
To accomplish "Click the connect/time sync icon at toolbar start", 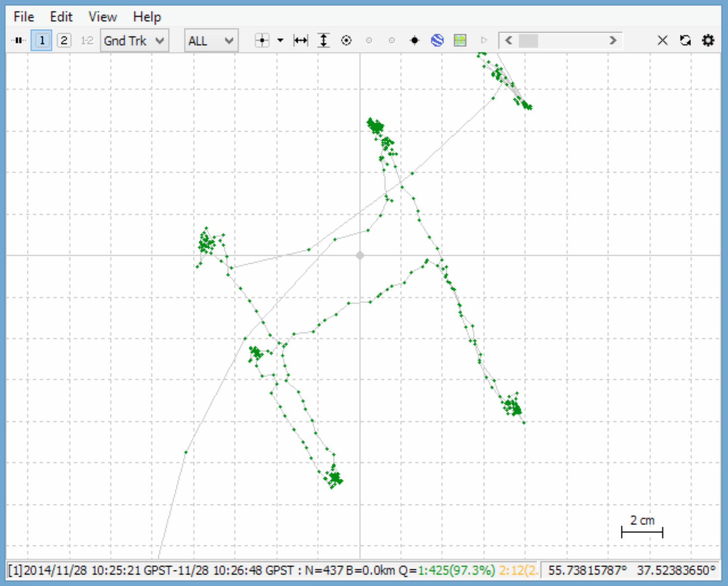I will pyautogui.click(x=18, y=40).
